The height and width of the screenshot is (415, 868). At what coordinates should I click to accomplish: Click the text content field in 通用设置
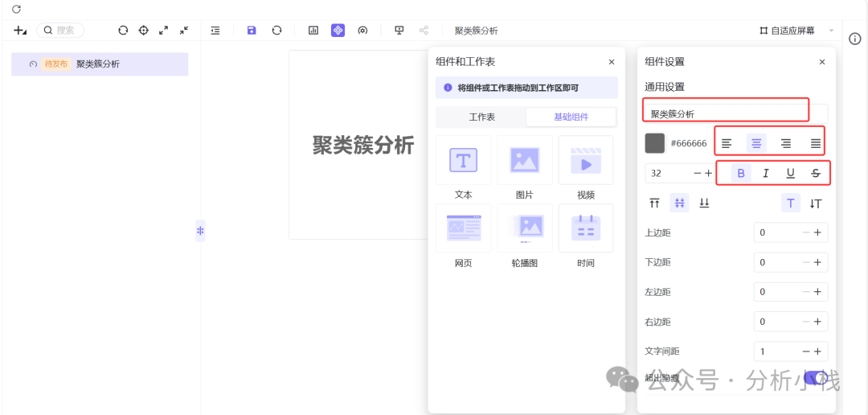[x=736, y=114]
